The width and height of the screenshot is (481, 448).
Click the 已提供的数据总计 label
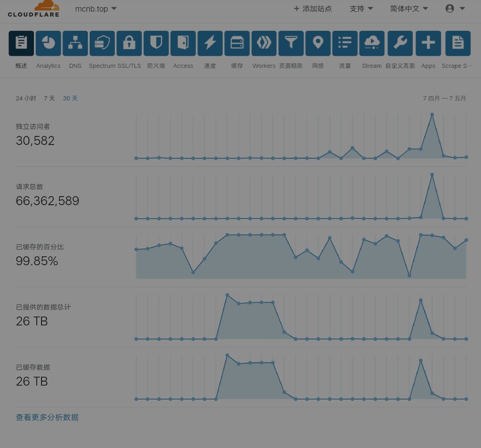pyautogui.click(x=43, y=307)
